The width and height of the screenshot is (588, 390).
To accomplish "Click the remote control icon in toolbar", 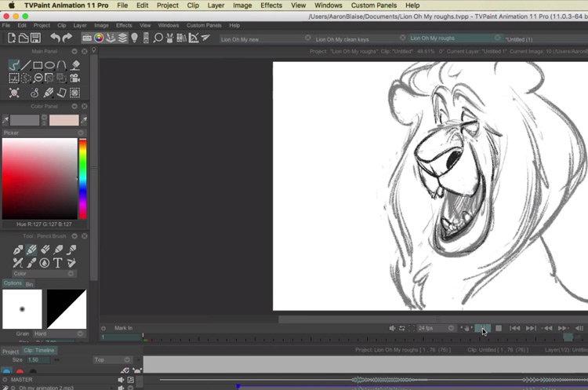I will tap(147, 38).
